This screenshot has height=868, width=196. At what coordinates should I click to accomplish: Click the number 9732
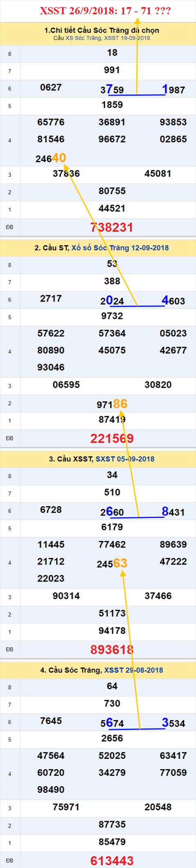click(112, 316)
